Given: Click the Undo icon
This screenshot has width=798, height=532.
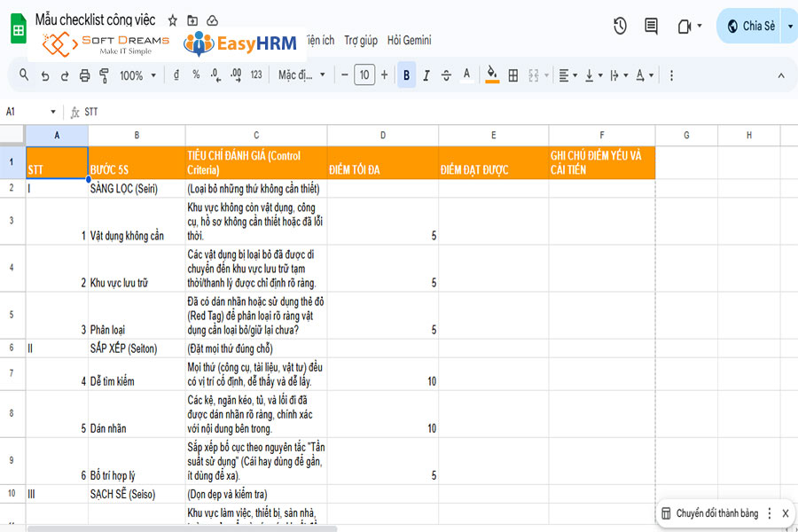Looking at the screenshot, I should [x=43, y=75].
